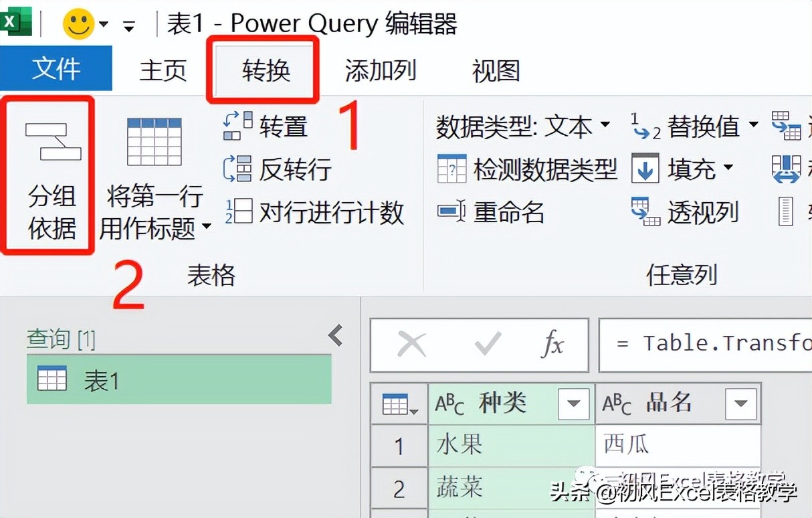The image size is (812, 518).
Task: Open 将第一行用作标题 dropdown arrow
Action: pos(206,228)
